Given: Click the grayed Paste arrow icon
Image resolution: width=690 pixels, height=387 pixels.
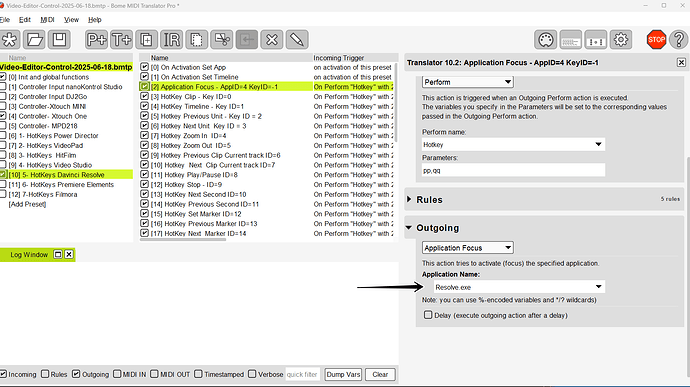Looking at the screenshot, I should point(246,40).
